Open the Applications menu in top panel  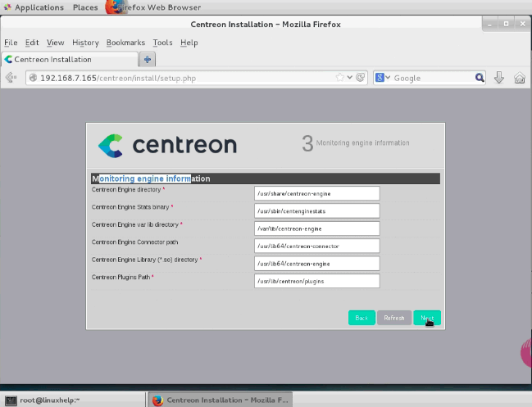[x=39, y=7]
